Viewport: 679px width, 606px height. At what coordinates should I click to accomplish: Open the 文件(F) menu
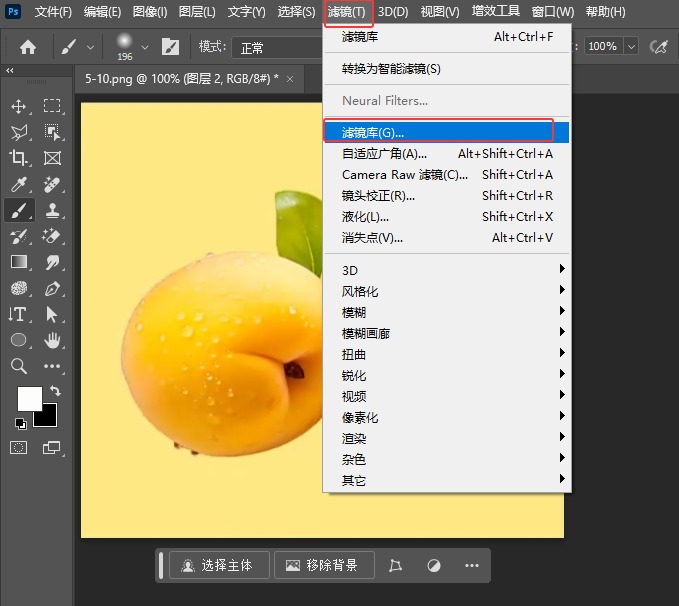[53, 12]
